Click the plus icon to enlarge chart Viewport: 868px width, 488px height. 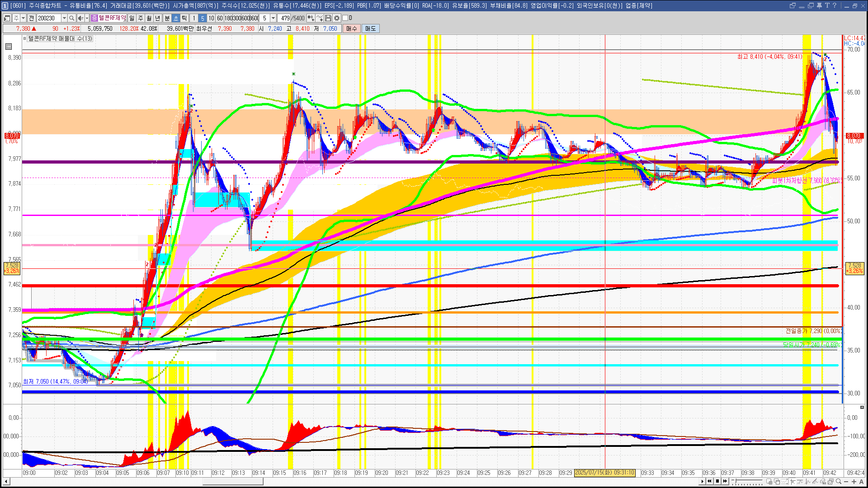point(854,482)
